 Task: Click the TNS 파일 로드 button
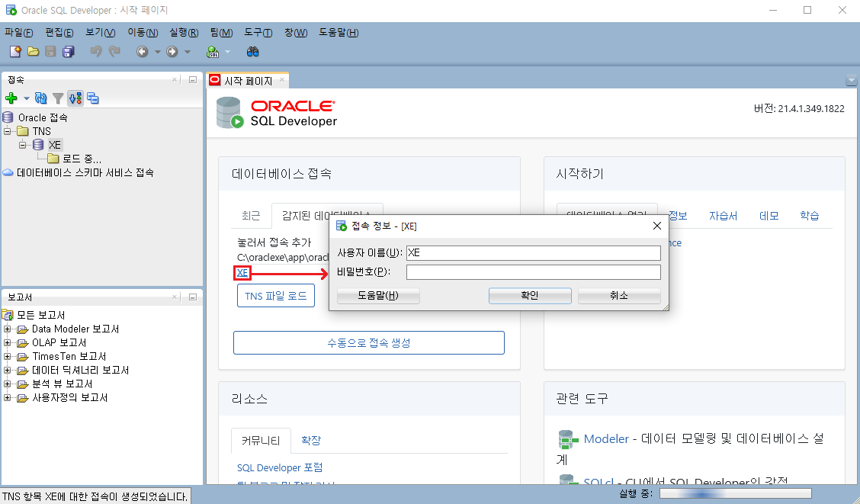click(x=276, y=296)
